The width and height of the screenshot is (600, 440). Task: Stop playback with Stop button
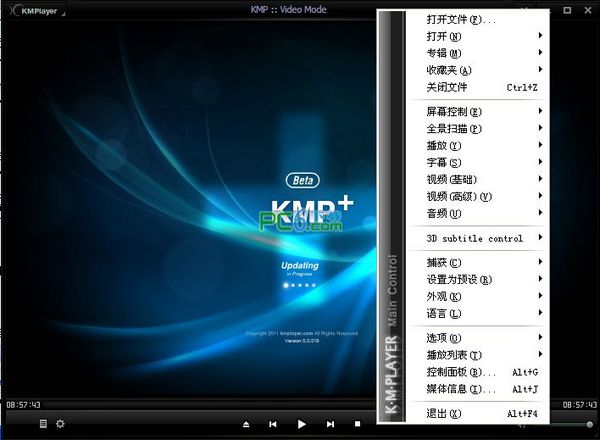click(x=357, y=424)
